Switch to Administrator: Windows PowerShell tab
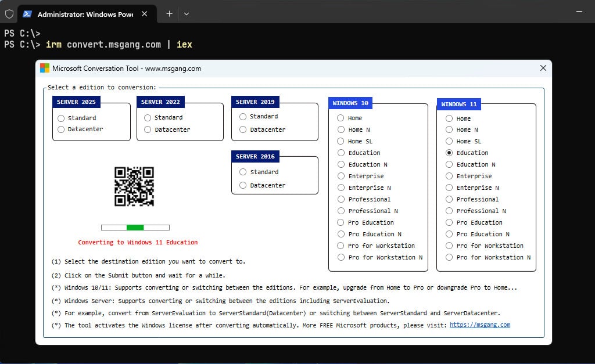This screenshot has height=364, width=595. click(x=85, y=15)
